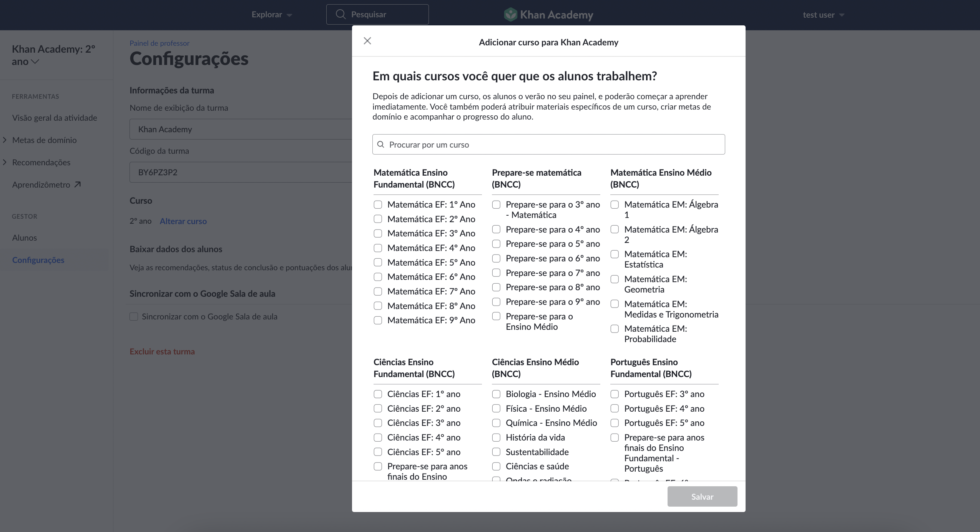Click Alterar curso link
This screenshot has height=532, width=980.
coord(183,221)
